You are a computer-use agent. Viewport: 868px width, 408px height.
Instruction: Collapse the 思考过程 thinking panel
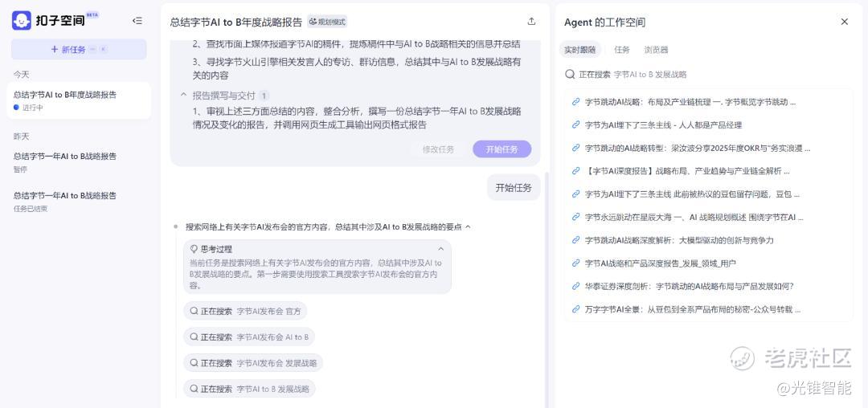click(x=441, y=249)
